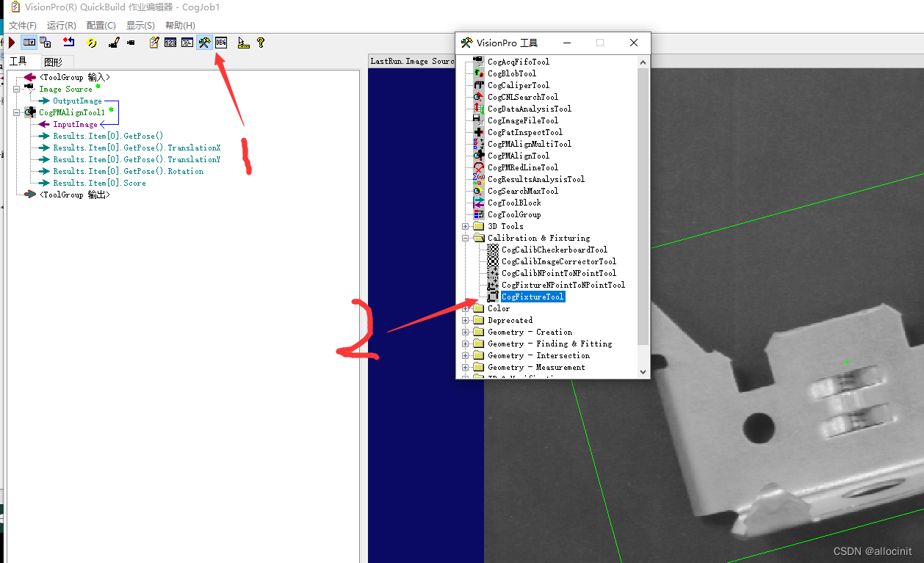Viewport: 924px width, 563px height.
Task: Select the CogCalibImageCorrectorTool entry
Action: click(559, 261)
